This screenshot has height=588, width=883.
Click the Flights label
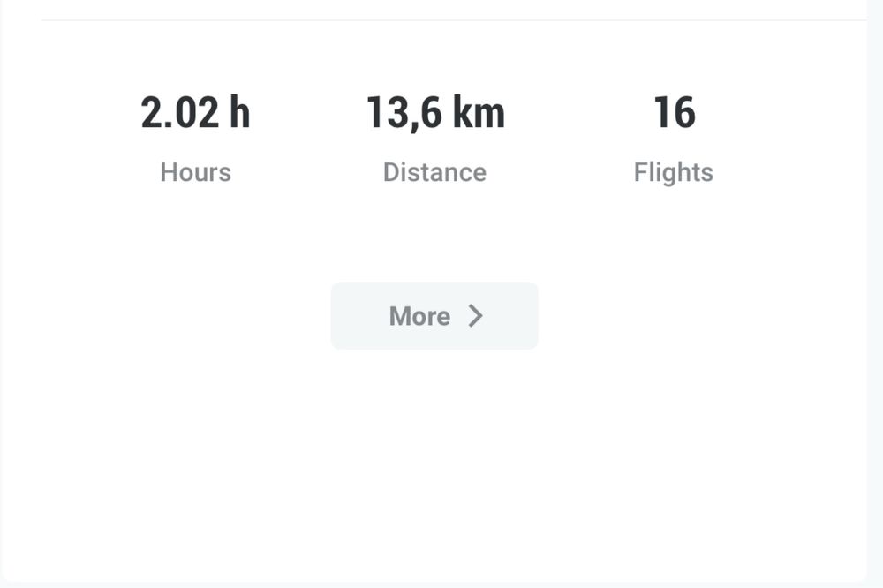click(x=674, y=172)
